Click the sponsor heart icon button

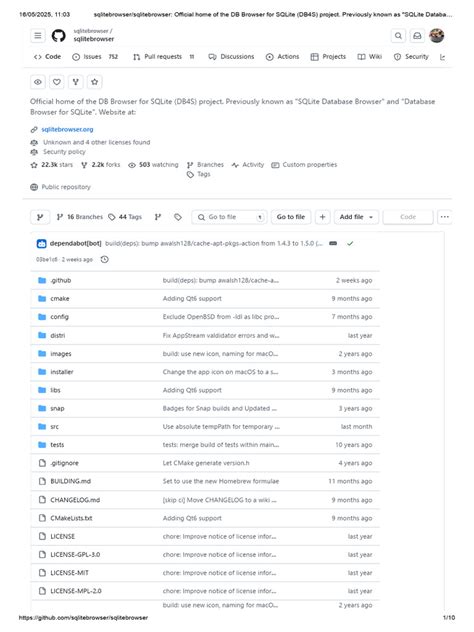pyautogui.click(x=56, y=82)
